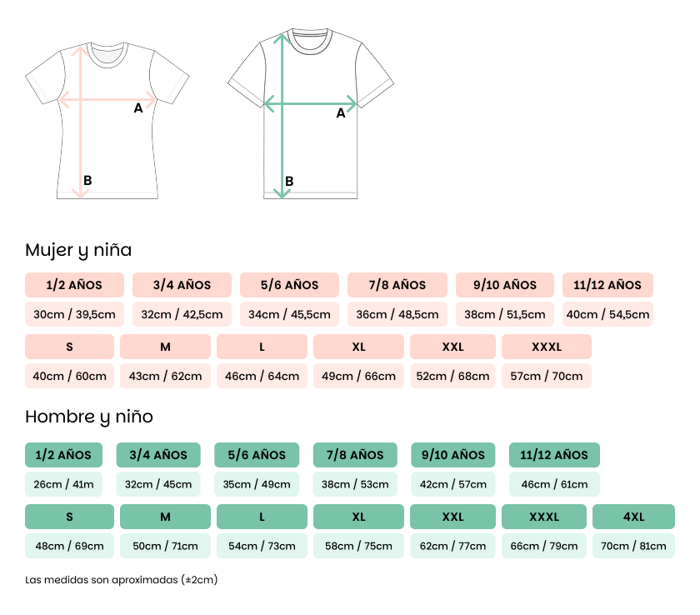Click the Mujer y niña heading
The height and width of the screenshot is (615, 700).
click(78, 250)
